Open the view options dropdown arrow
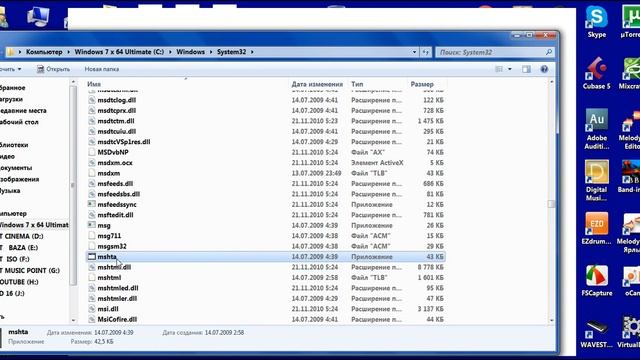Screen dimensions: 640x360 (509, 69)
